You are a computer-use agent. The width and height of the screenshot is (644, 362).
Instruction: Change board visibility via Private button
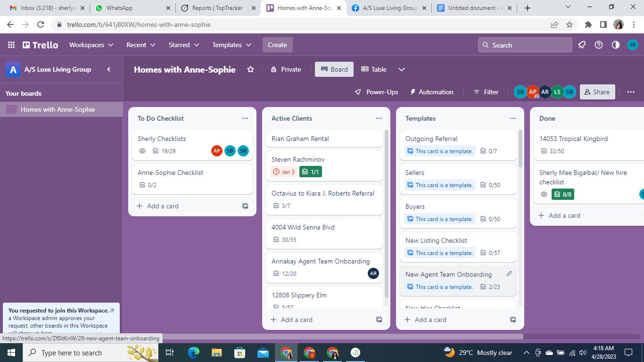[286, 69]
